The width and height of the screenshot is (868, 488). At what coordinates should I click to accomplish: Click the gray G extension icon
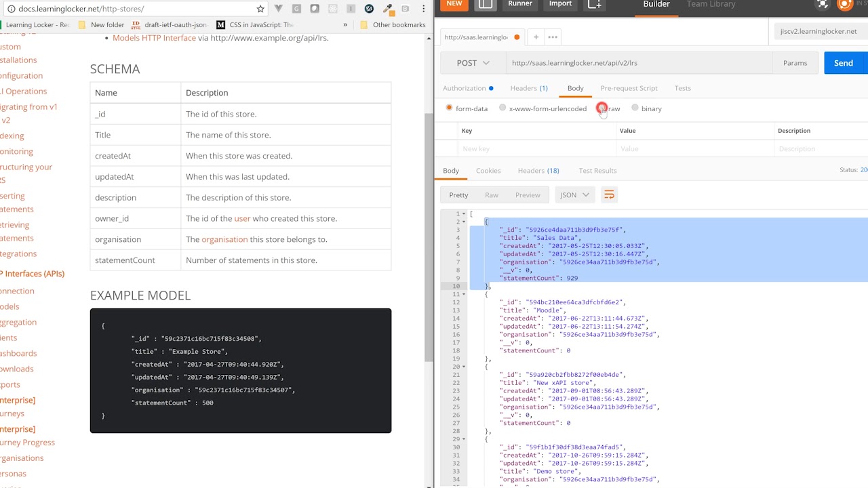point(296,9)
